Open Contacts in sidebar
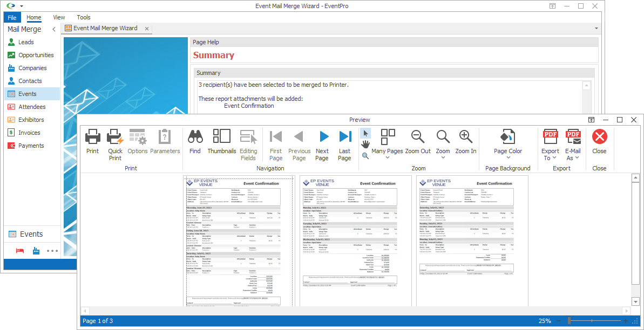This screenshot has height=330, width=644. tap(32, 81)
